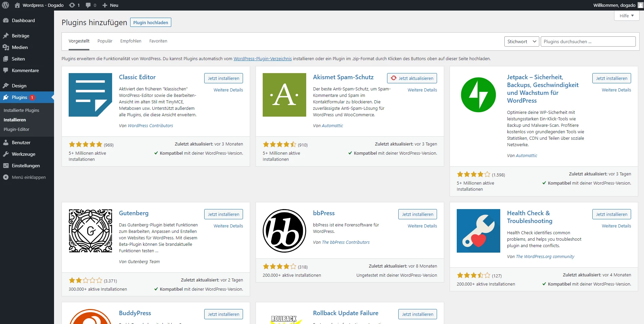Image resolution: width=644 pixels, height=324 pixels.
Task: Open the Stichwort search type dropdown
Action: tap(521, 41)
